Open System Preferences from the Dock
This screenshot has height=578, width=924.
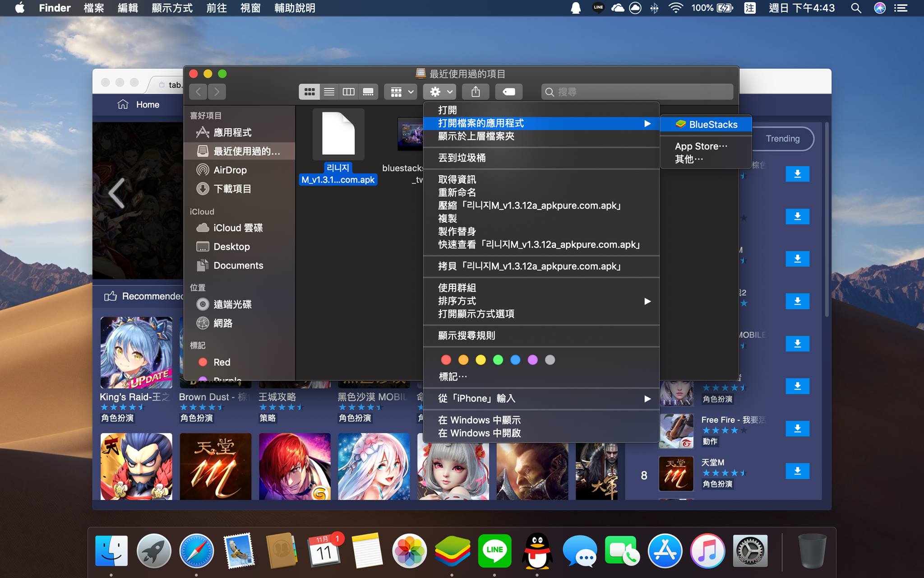[x=750, y=551]
